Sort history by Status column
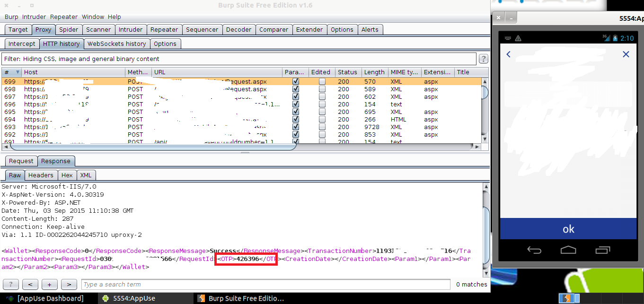This screenshot has height=304, width=644. click(348, 72)
